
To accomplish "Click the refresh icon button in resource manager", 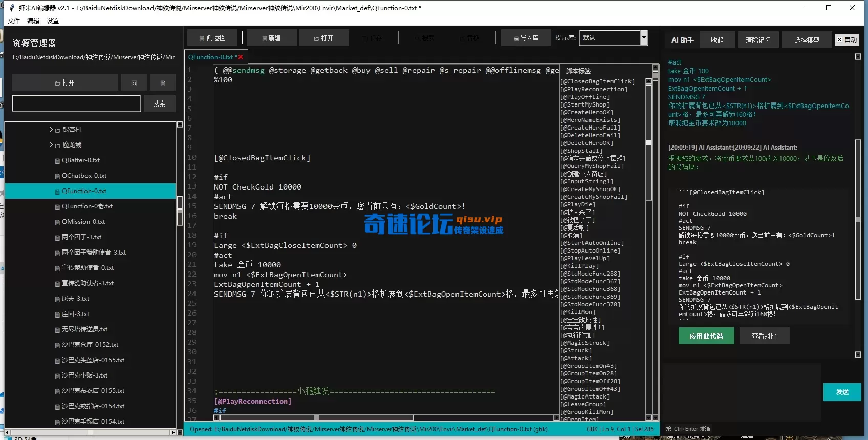I will (x=134, y=82).
